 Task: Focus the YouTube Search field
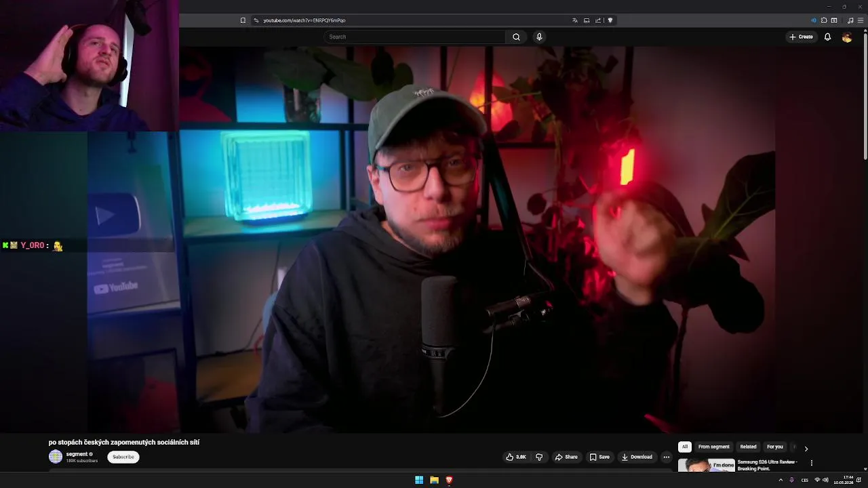(x=415, y=37)
